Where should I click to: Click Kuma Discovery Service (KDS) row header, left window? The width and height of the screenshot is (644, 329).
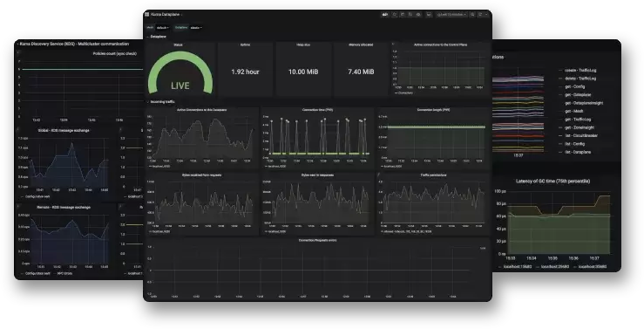click(74, 44)
